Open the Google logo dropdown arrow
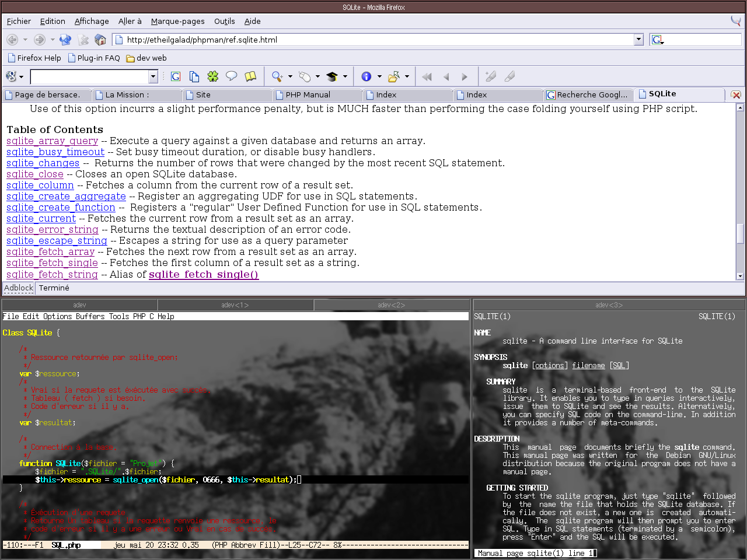Viewport: 747px width, 560px height. (x=21, y=77)
